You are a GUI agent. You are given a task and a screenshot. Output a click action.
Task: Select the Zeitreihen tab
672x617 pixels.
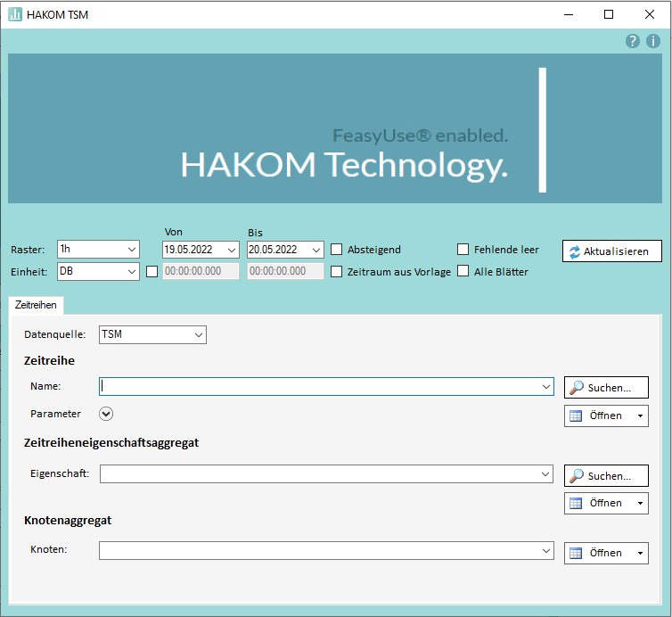pos(36,305)
